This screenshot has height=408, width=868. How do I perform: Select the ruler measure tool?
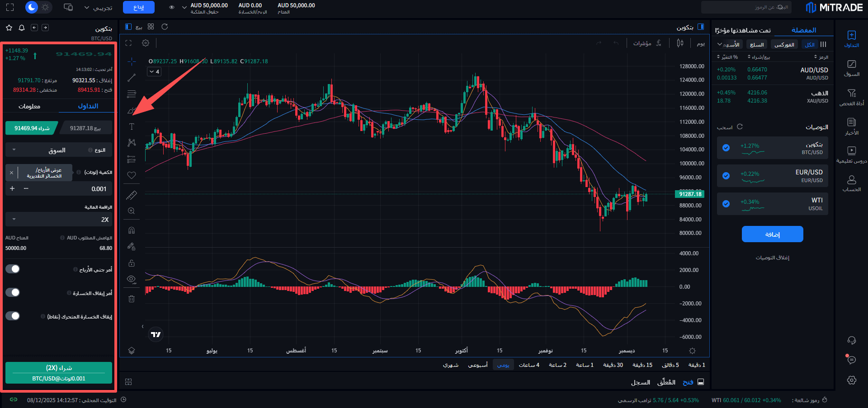pos(132,195)
